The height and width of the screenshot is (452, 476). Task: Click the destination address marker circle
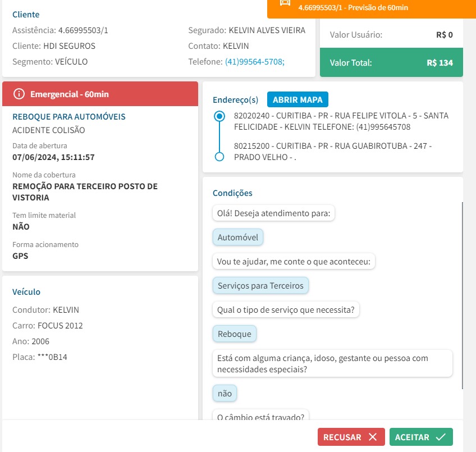pyautogui.click(x=219, y=157)
